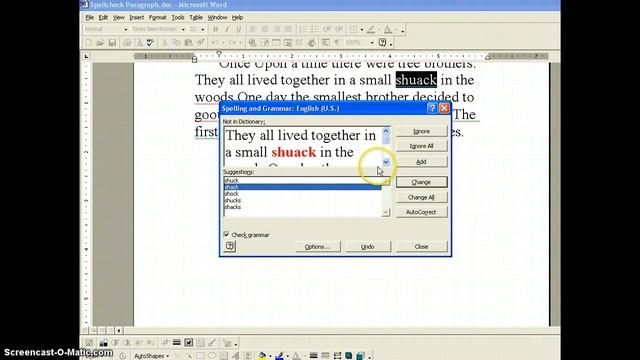Click the Paste clipboard icon

[x=189, y=42]
